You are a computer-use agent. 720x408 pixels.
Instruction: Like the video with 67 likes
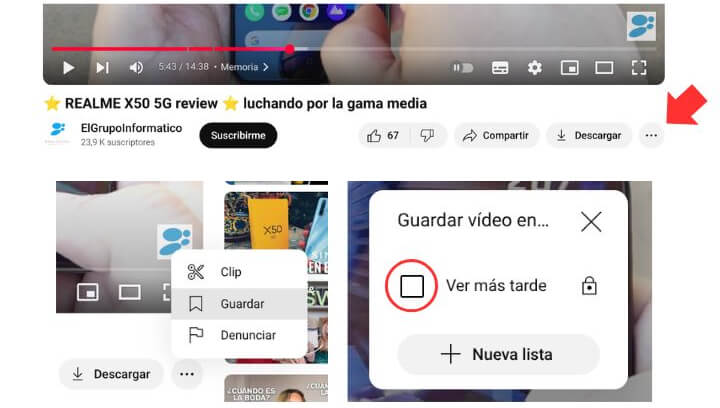point(383,135)
